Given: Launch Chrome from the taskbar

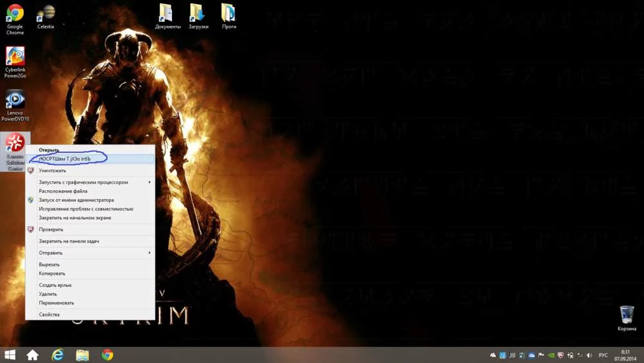Looking at the screenshot, I should [108, 355].
